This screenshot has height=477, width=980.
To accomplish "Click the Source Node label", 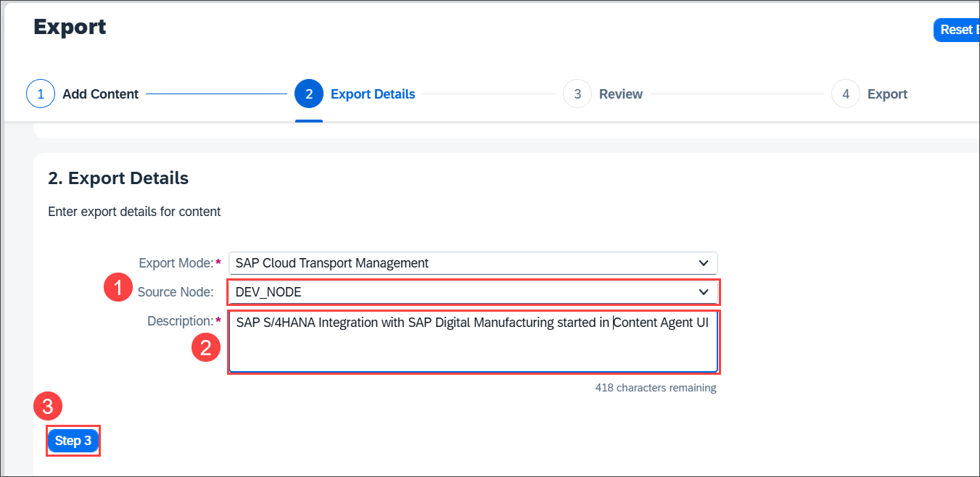I will 176,292.
